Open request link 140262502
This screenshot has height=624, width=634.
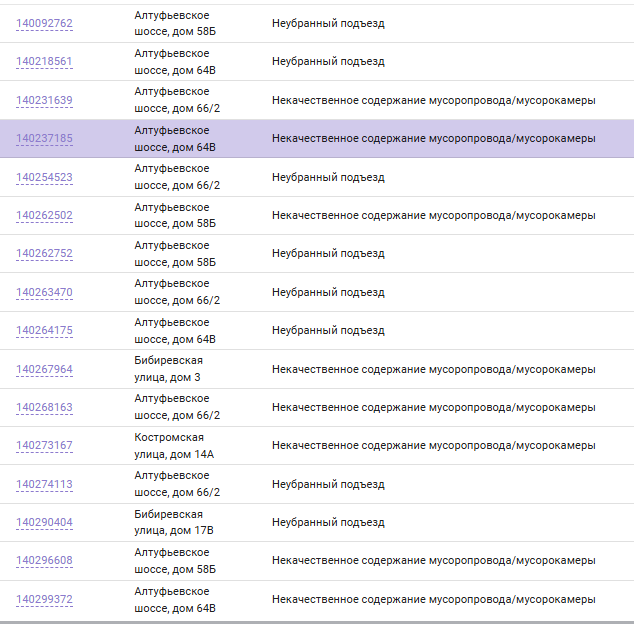pos(44,215)
